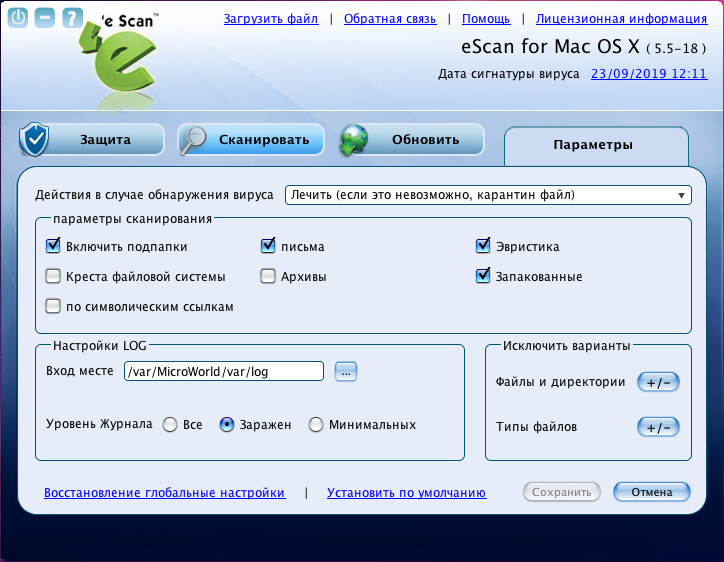This screenshot has width=724, height=562.
Task: Expand the virus detection action dropdown
Action: coord(488,195)
